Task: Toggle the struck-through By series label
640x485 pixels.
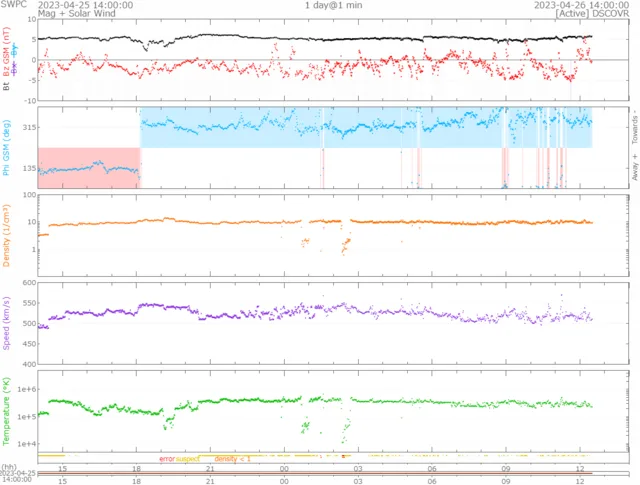Action: point(15,51)
